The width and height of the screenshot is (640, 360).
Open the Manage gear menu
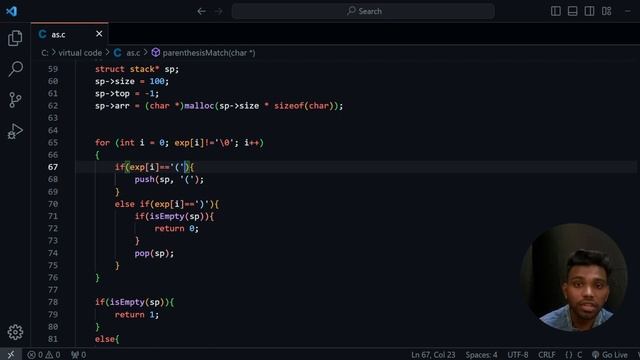15,332
